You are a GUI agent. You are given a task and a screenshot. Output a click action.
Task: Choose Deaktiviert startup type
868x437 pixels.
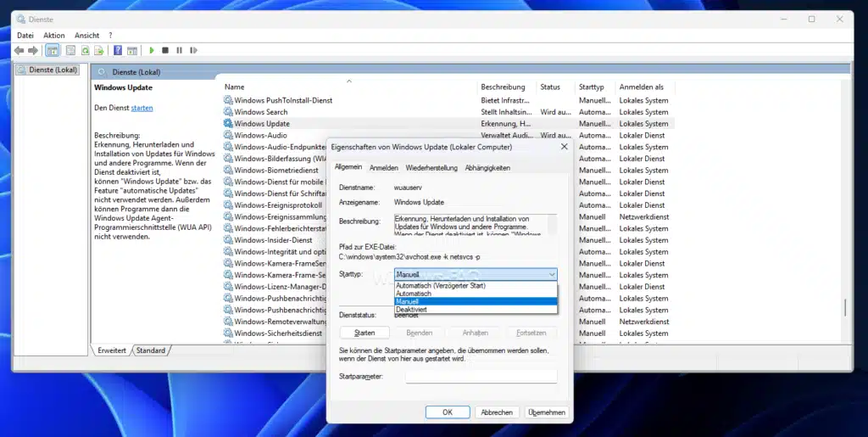(x=476, y=310)
